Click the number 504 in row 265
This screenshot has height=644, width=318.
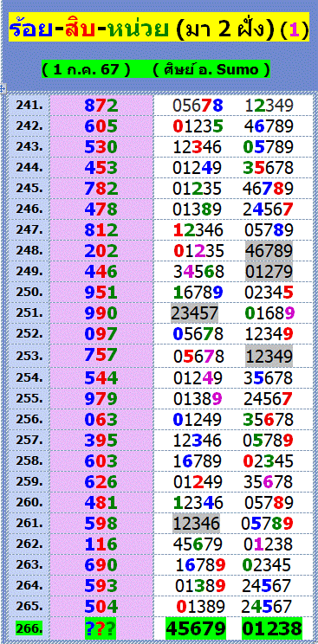(x=101, y=607)
